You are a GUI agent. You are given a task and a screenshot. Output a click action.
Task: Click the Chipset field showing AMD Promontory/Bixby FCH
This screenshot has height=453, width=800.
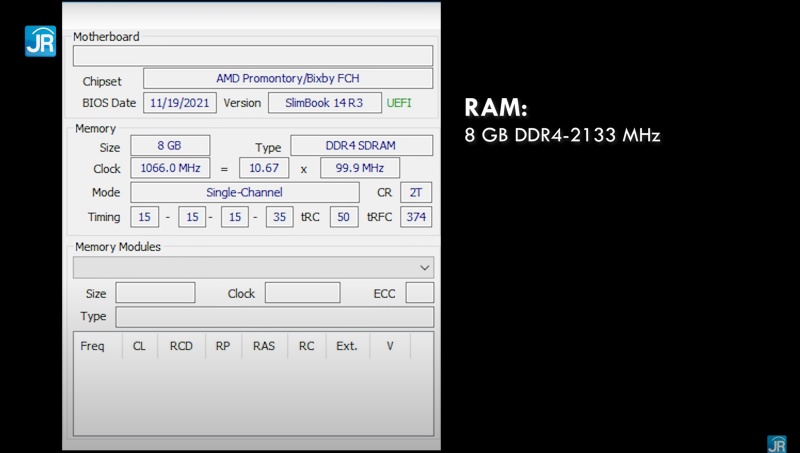point(288,78)
